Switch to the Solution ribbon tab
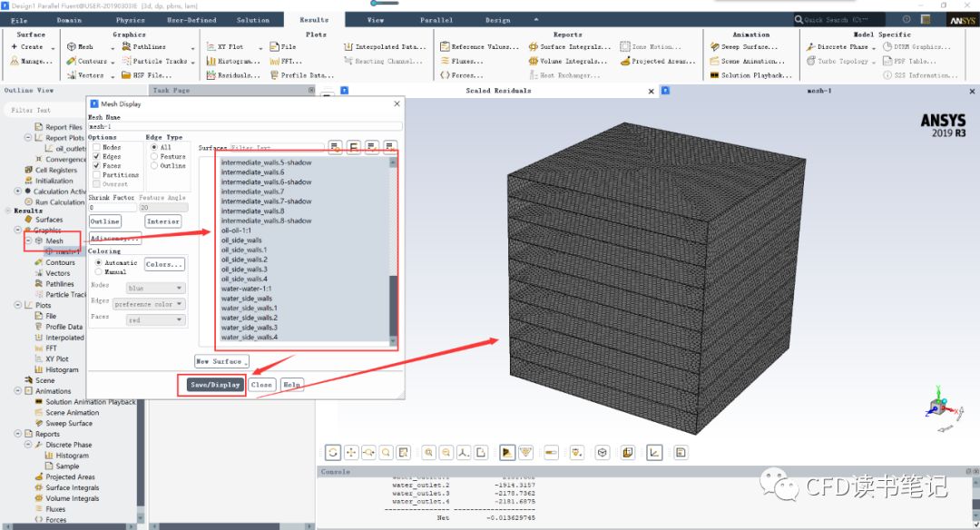 (x=253, y=20)
